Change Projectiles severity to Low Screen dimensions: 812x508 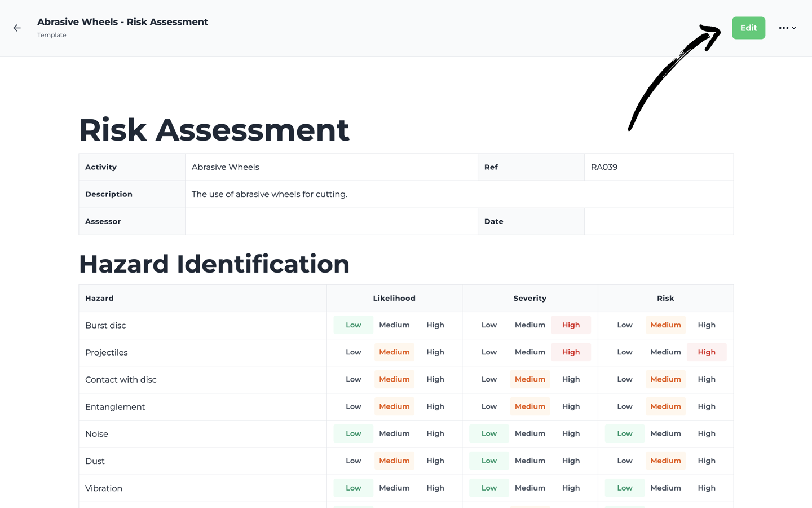(489, 352)
